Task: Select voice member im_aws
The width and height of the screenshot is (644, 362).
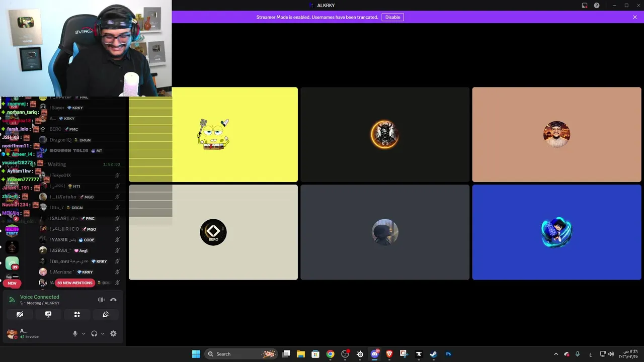Action: pos(80,261)
